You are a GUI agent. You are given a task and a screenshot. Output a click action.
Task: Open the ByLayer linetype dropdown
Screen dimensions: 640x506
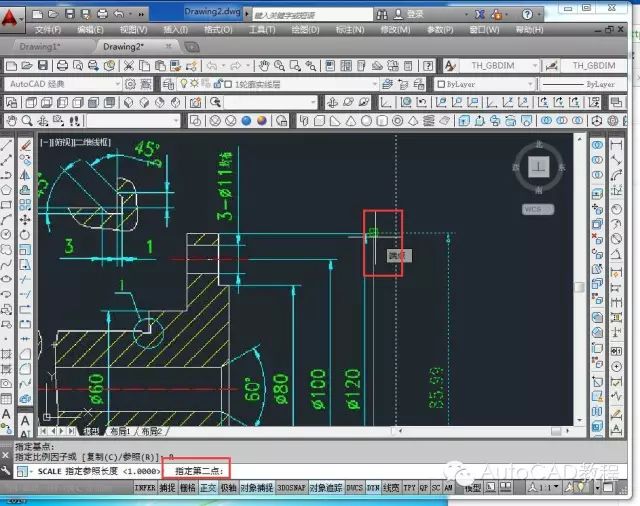(x=583, y=84)
